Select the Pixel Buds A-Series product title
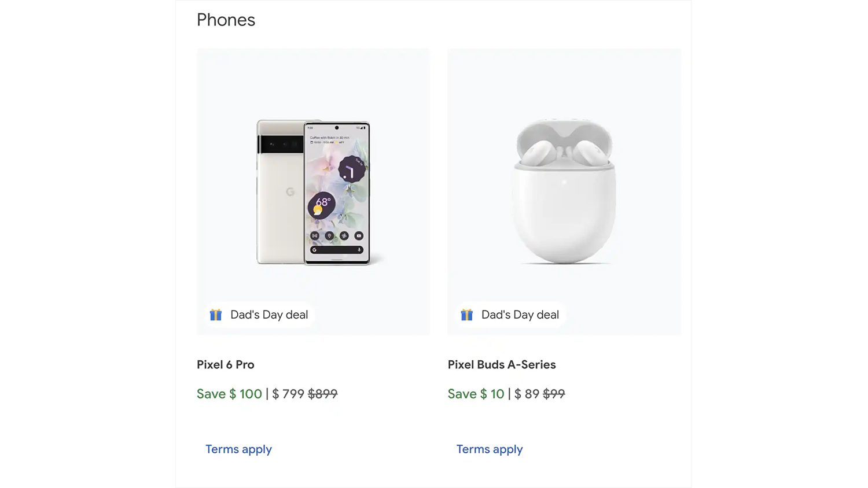Image resolution: width=868 pixels, height=488 pixels. (x=502, y=365)
